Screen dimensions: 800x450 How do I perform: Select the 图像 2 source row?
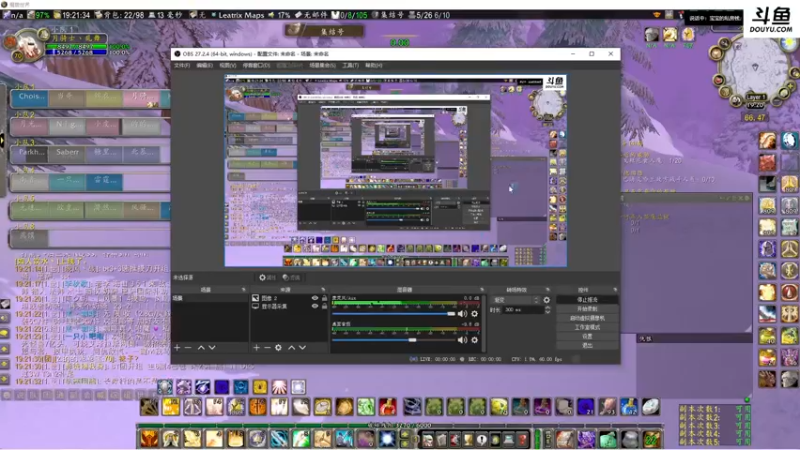coord(289,298)
